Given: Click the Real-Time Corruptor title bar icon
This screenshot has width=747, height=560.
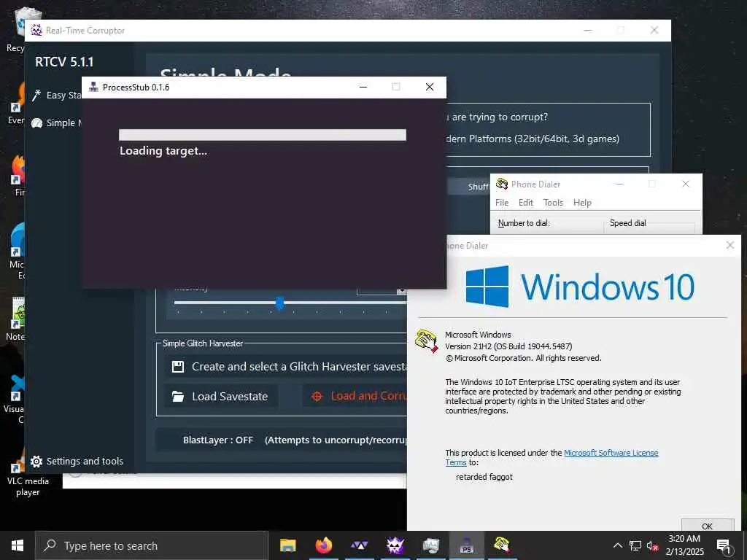Looking at the screenshot, I should tap(36, 31).
